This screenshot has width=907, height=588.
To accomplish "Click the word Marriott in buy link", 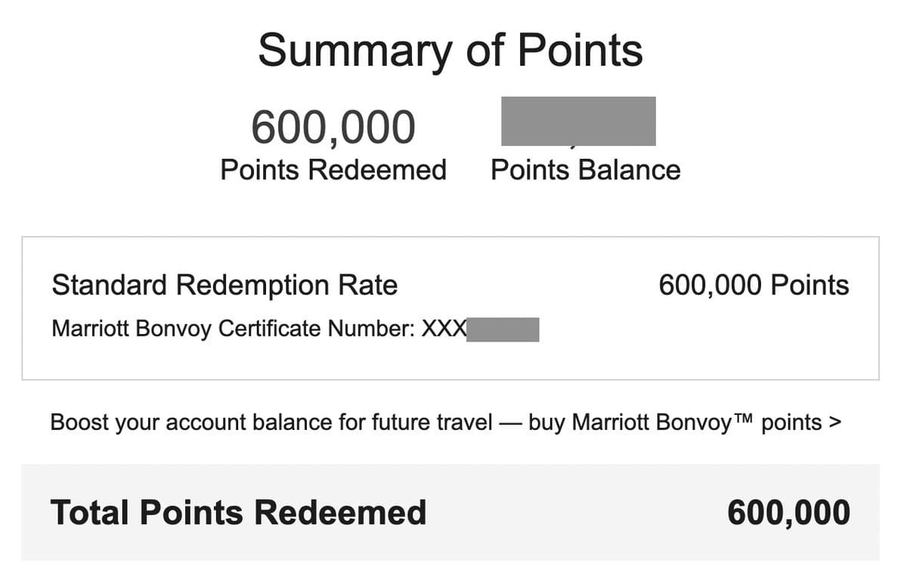I will pyautogui.click(x=601, y=422).
